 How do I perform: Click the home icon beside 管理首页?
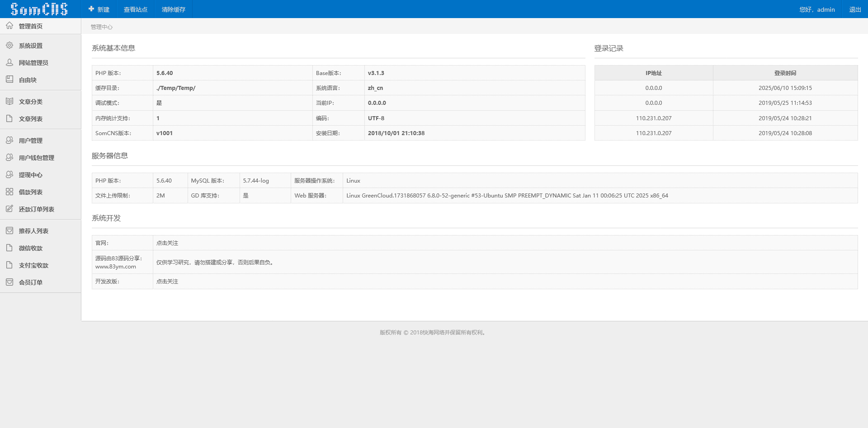[9, 26]
